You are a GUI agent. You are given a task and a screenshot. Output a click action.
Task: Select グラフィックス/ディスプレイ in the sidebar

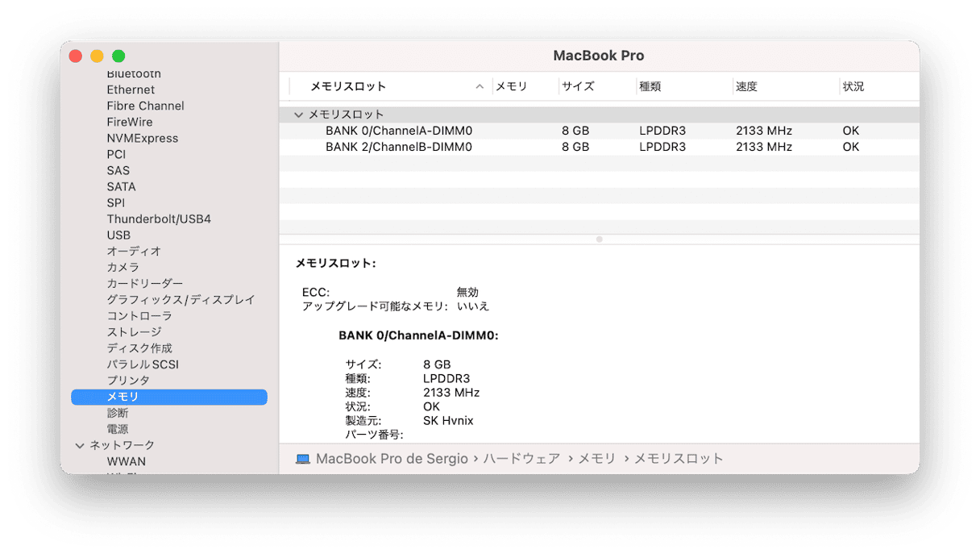point(181,299)
